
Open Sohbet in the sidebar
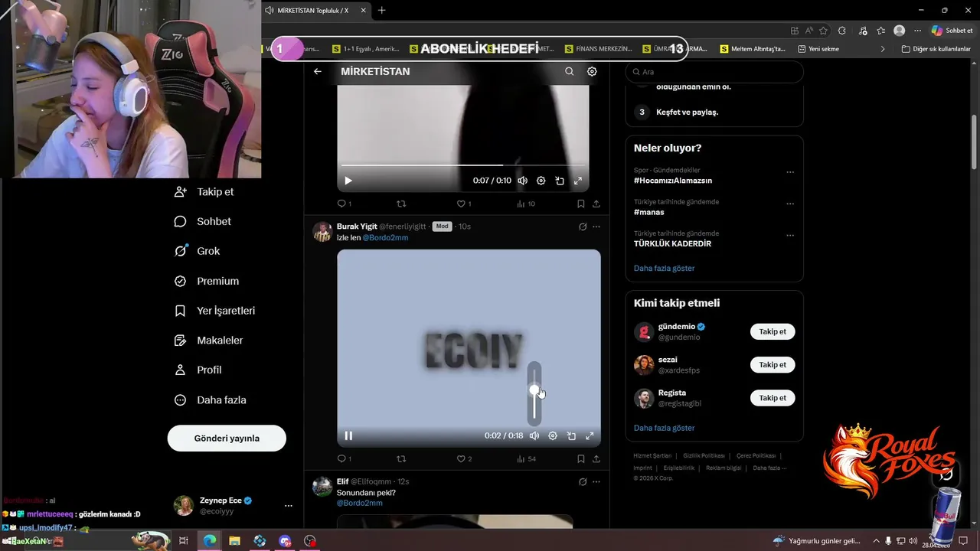[202, 221]
